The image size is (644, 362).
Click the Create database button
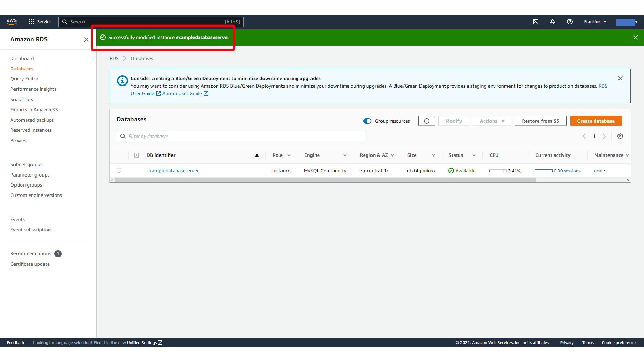[596, 121]
